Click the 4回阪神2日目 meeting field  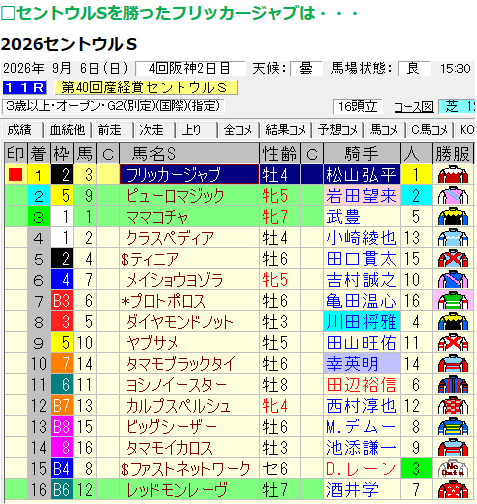pyautogui.click(x=190, y=68)
